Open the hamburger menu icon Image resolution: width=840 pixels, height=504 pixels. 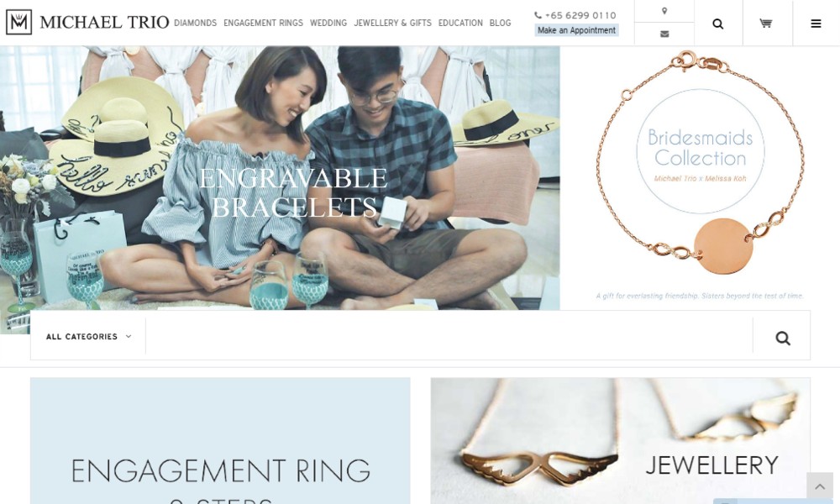point(816,24)
